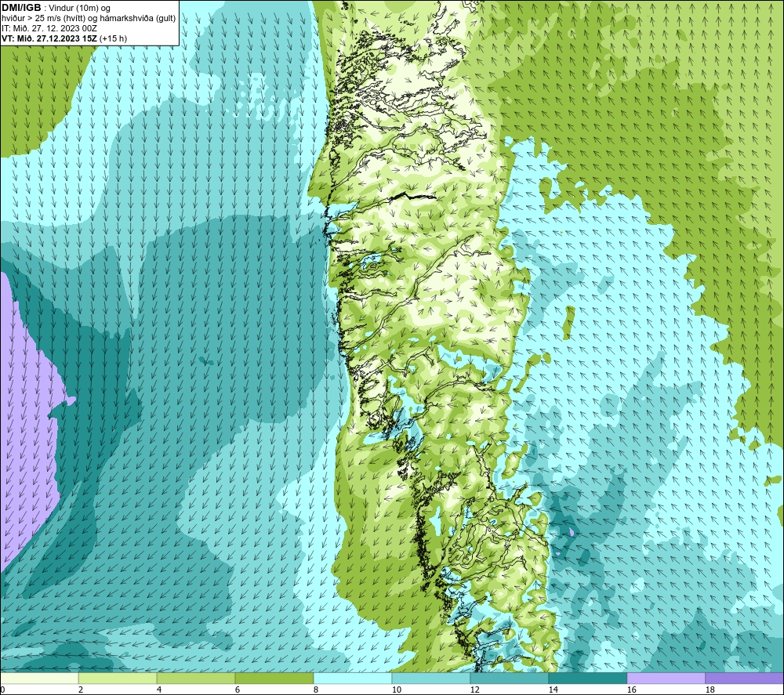Click the 8–10 m/s light cyan legend swatch
The width and height of the screenshot is (784, 695).
pos(353,678)
